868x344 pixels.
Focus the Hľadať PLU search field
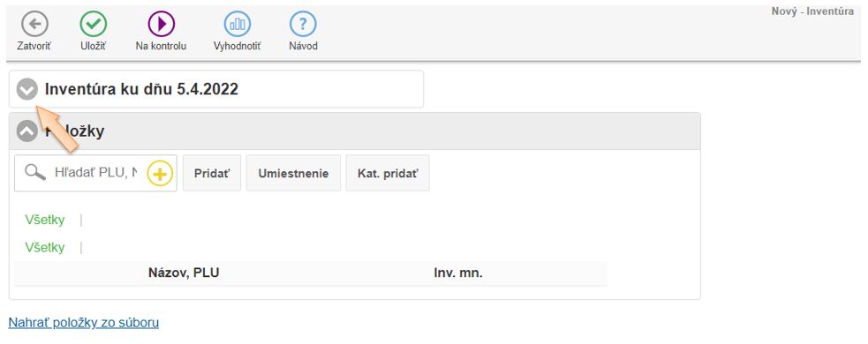click(95, 173)
